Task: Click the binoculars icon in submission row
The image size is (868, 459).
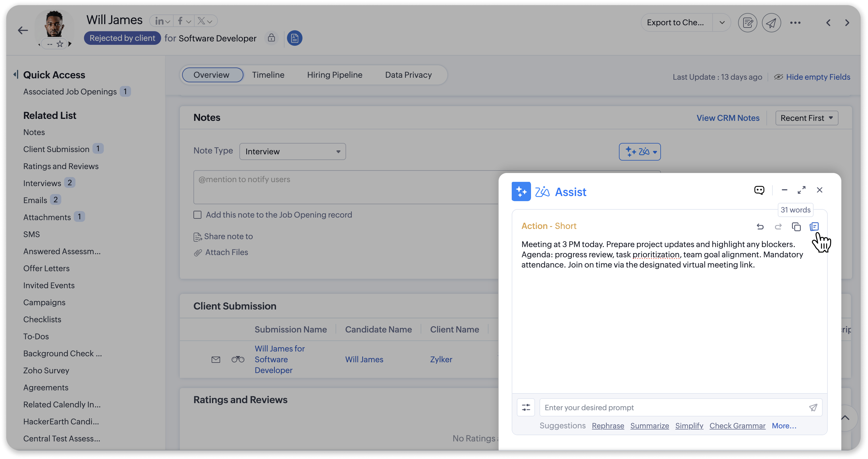Action: [238, 359]
